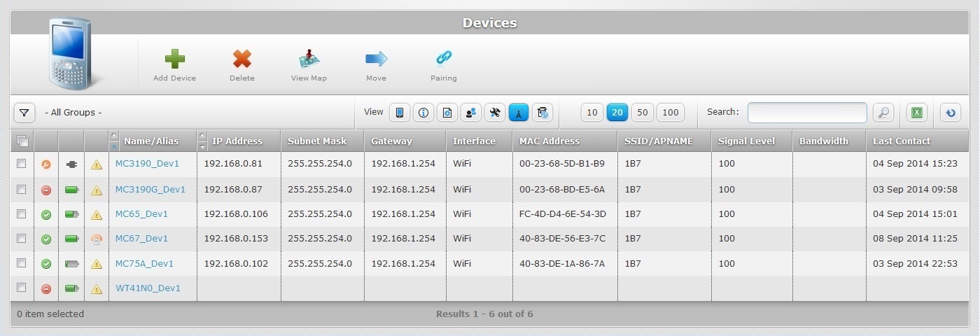Image resolution: width=980 pixels, height=336 pixels.
Task: Click the battery icon for MC75A_Dev1
Action: (71, 264)
